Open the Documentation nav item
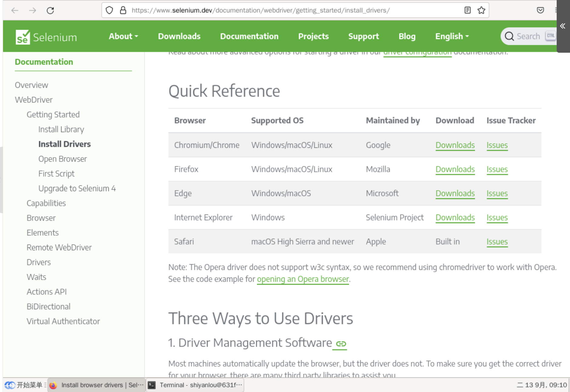 click(x=249, y=36)
